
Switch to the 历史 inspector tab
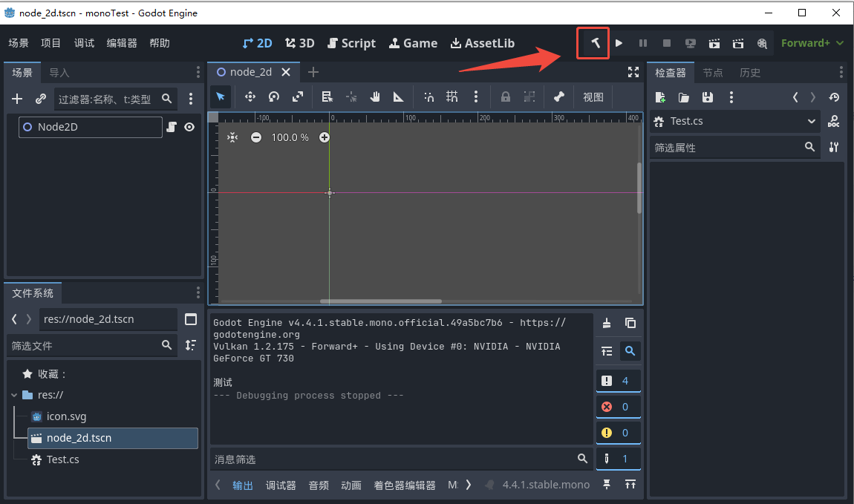(749, 73)
